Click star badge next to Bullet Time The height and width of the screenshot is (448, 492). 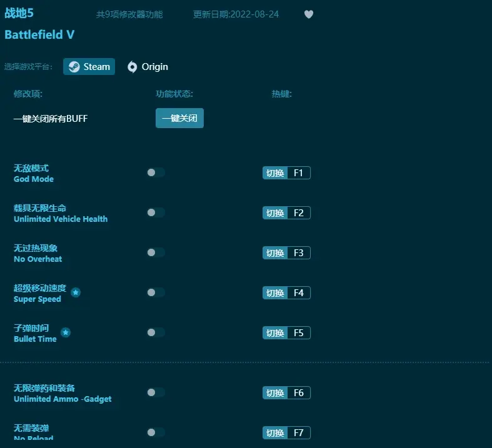pos(66,332)
